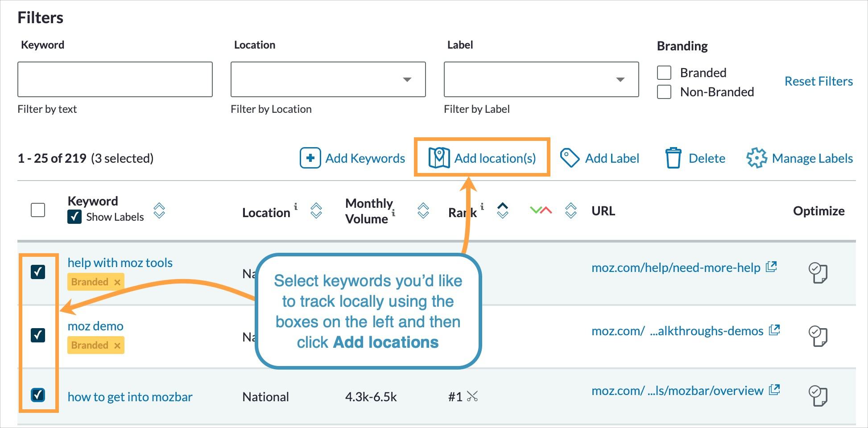Open the Optimize icon for how to get into mozbar
Image resolution: width=868 pixels, height=428 pixels.
tap(818, 395)
